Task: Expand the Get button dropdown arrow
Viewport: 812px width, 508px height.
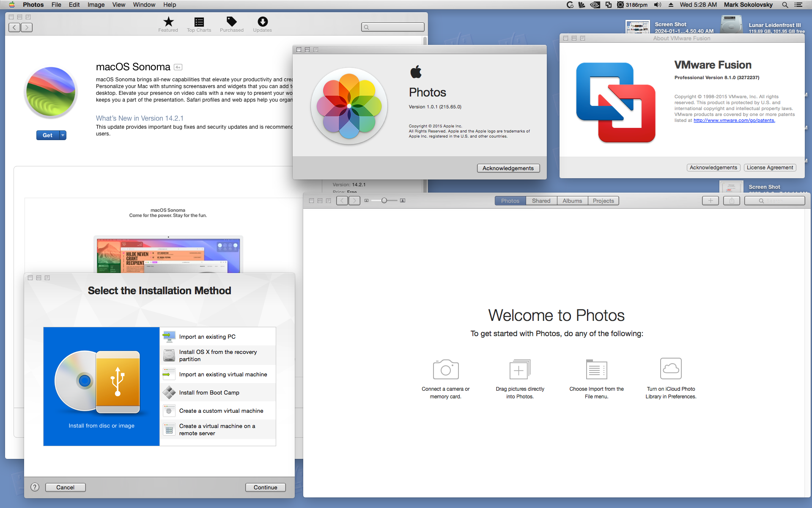Action: coord(63,135)
